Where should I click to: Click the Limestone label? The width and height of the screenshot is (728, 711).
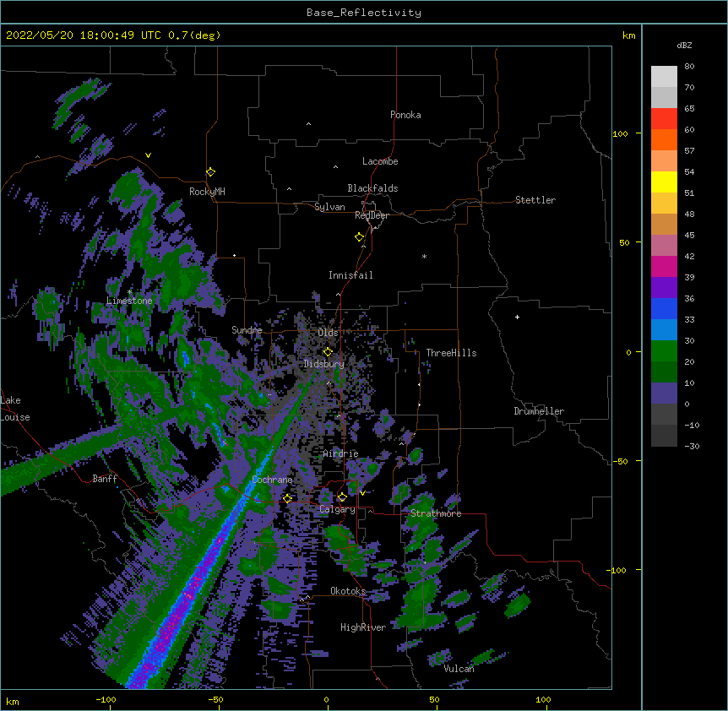pos(129,301)
